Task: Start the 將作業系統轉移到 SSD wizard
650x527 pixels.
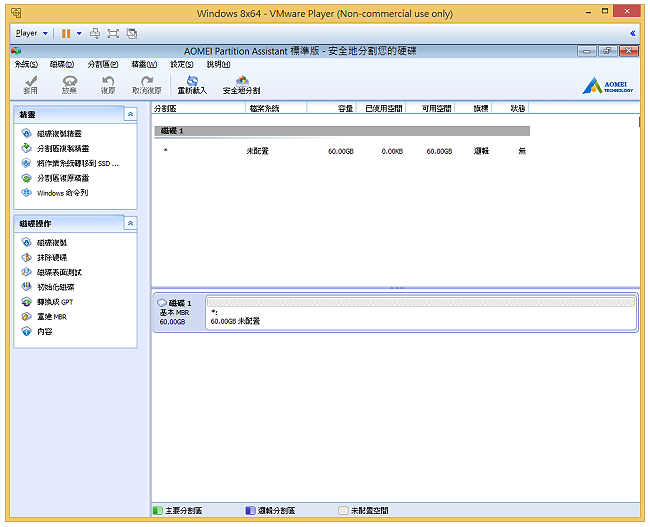Action: [78, 163]
